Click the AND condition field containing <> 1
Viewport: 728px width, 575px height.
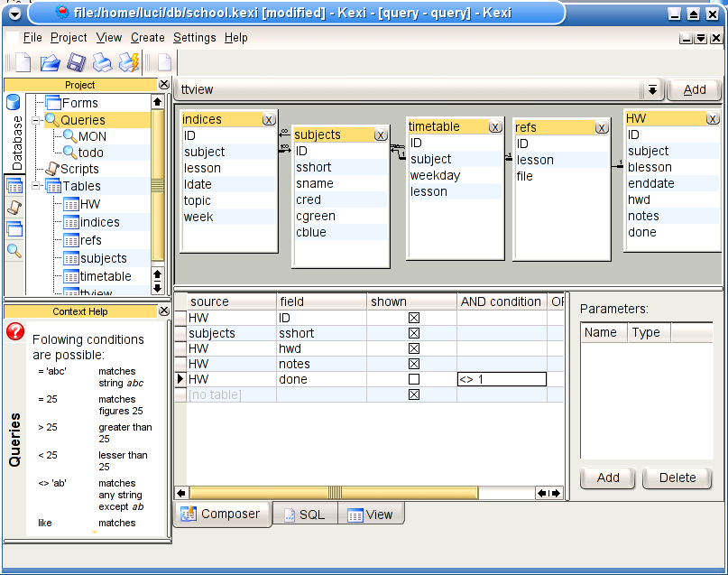tap(502, 379)
